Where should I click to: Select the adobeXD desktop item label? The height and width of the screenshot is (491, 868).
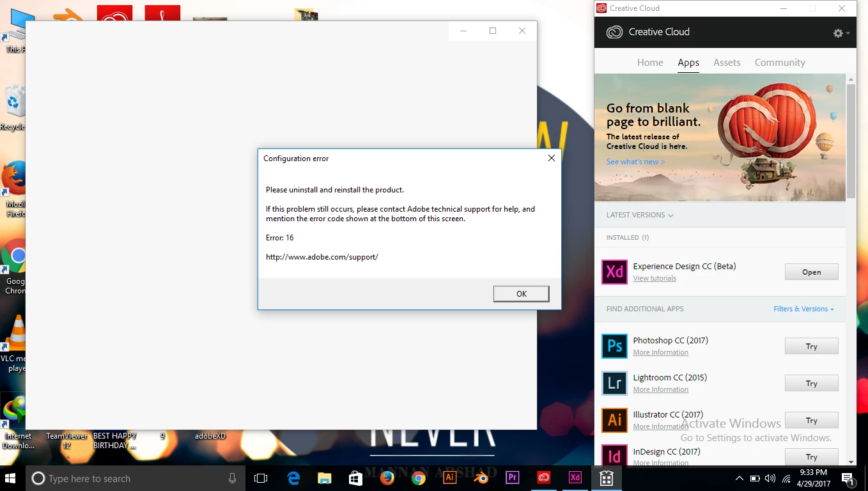click(x=210, y=436)
